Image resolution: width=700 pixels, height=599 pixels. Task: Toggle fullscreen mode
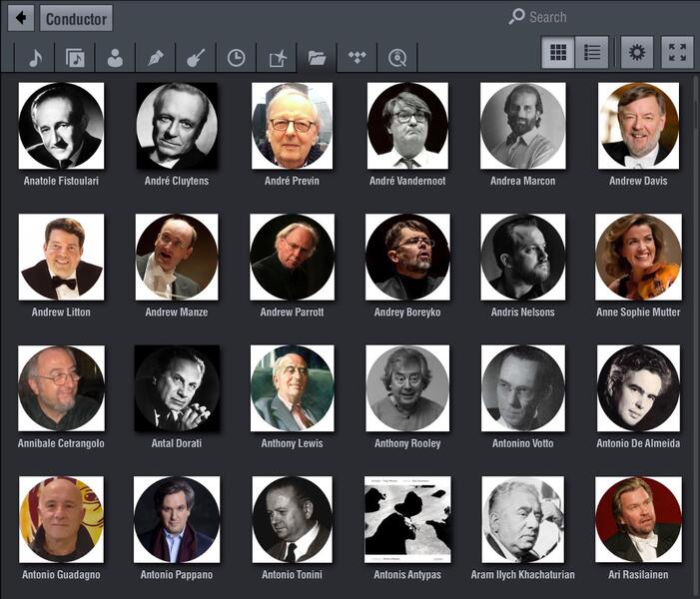[677, 52]
